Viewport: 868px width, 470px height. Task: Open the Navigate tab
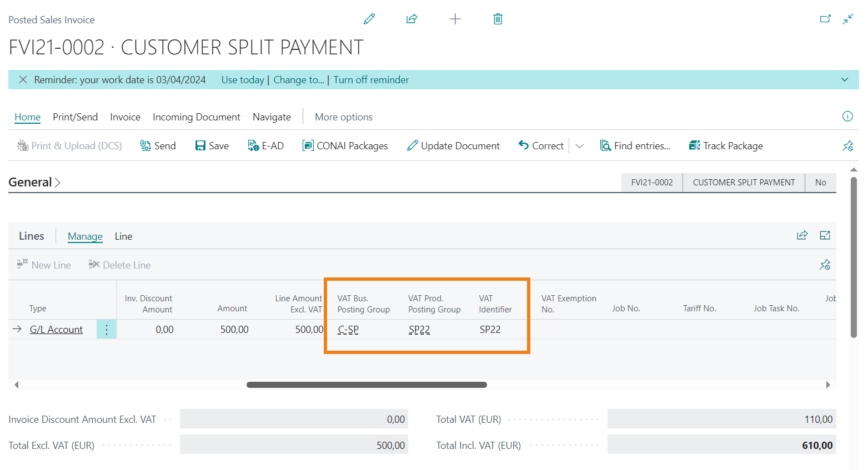[272, 117]
